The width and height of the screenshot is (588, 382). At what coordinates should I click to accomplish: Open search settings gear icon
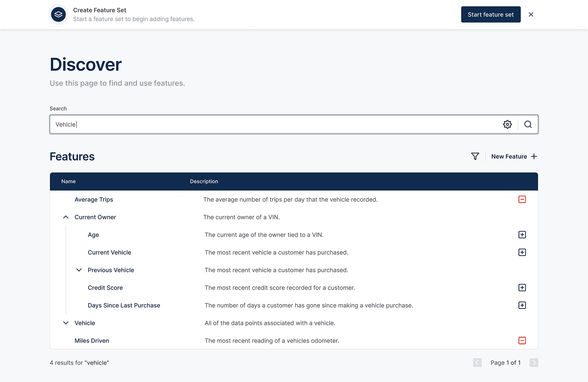pos(507,124)
